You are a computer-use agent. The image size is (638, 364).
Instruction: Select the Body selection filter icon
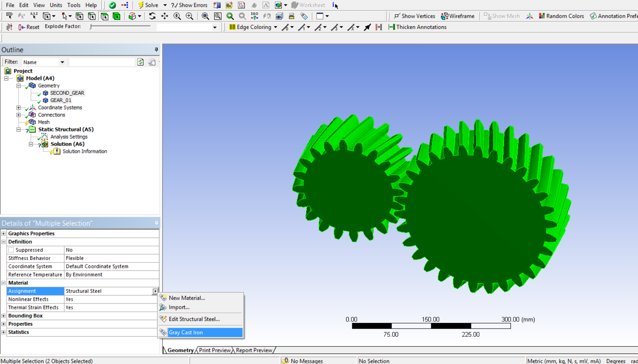(116, 16)
